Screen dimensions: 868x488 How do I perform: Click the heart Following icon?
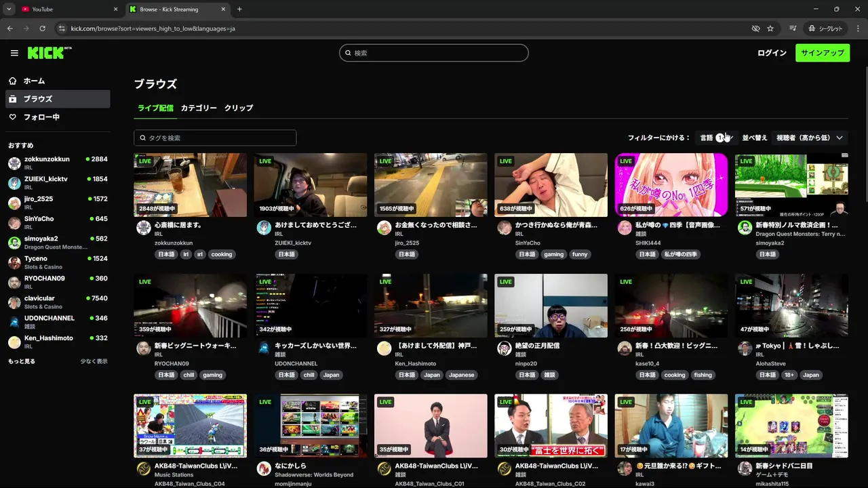tap(13, 117)
